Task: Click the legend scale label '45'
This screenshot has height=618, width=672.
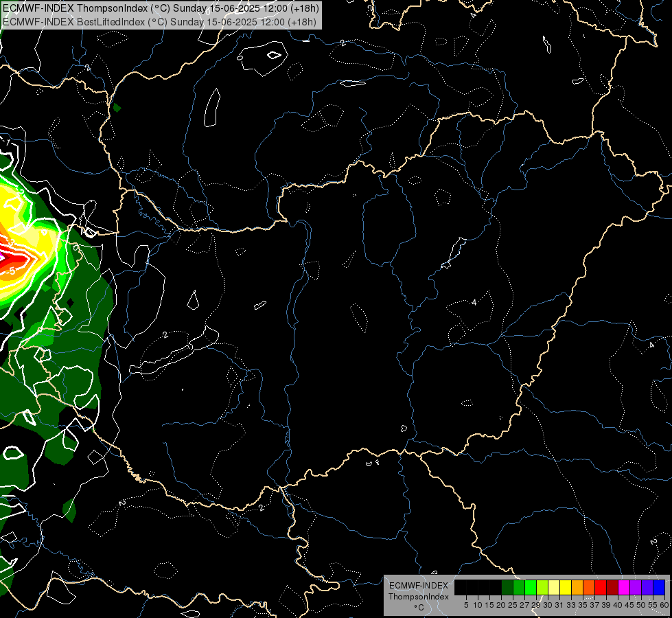Action: 629,605
